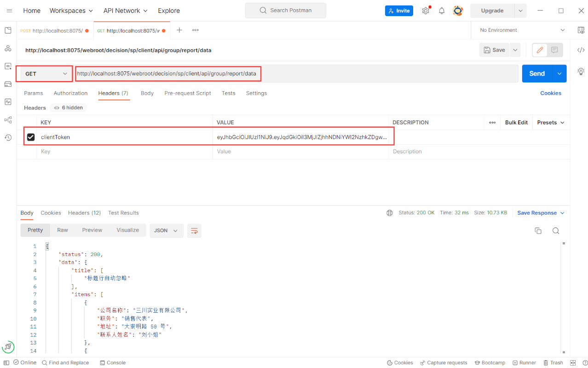588x368 pixels.
Task: Toggle the two-pane layout icon
Action: click(x=573, y=363)
